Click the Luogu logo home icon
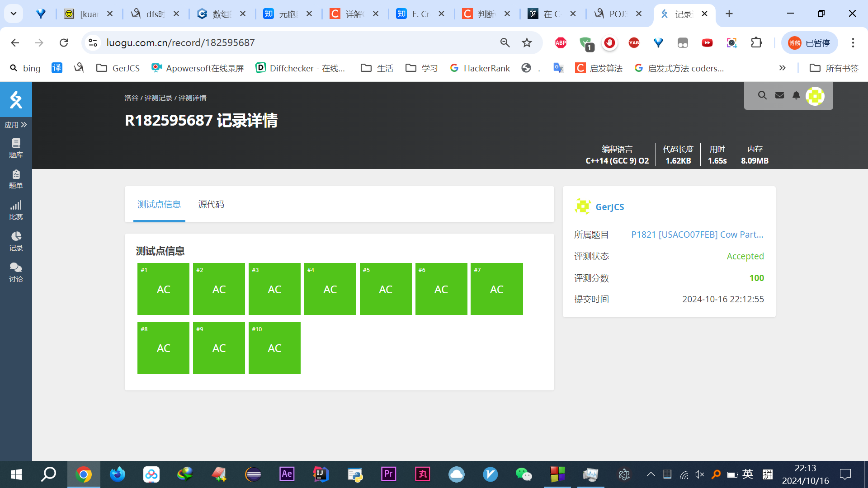Image resolution: width=868 pixels, height=488 pixels. click(x=16, y=99)
